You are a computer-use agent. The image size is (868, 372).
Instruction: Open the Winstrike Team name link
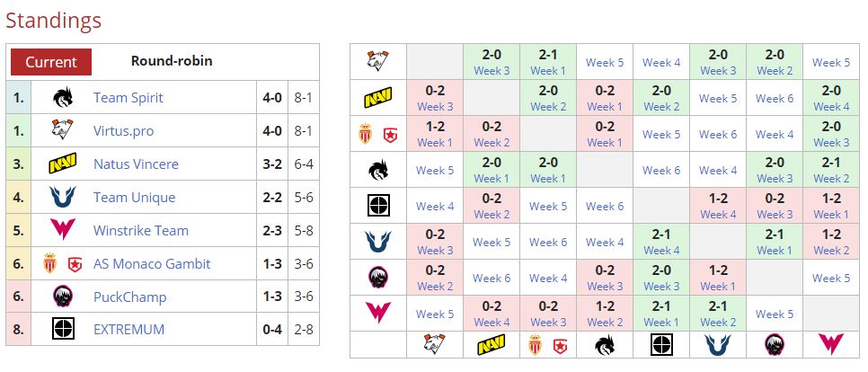pyautogui.click(x=141, y=231)
